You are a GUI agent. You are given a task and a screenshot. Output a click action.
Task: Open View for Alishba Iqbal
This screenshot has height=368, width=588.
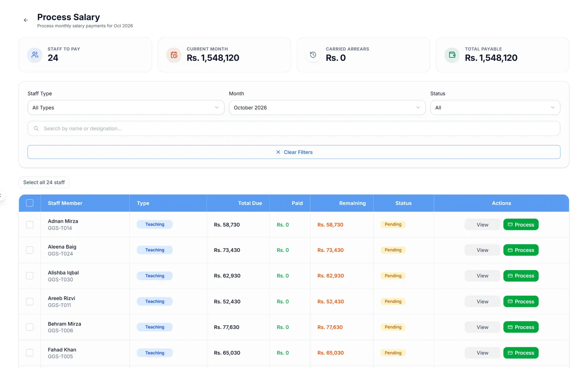click(482, 276)
